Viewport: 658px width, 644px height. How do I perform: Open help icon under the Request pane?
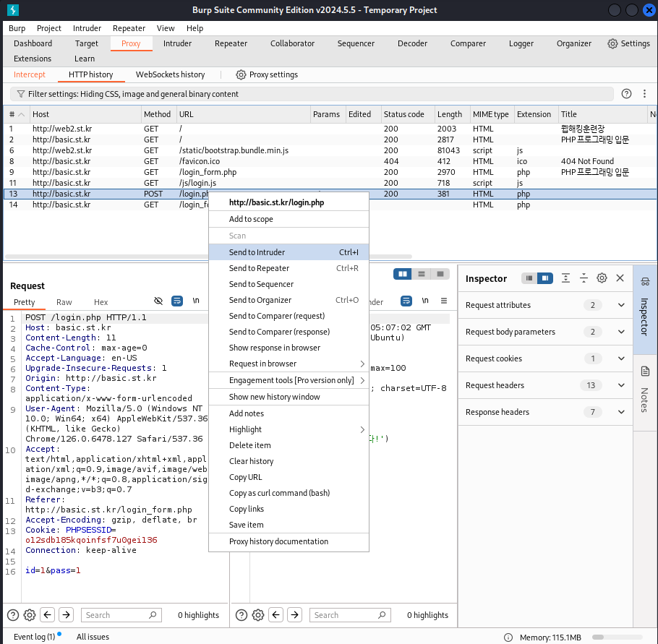point(13,615)
